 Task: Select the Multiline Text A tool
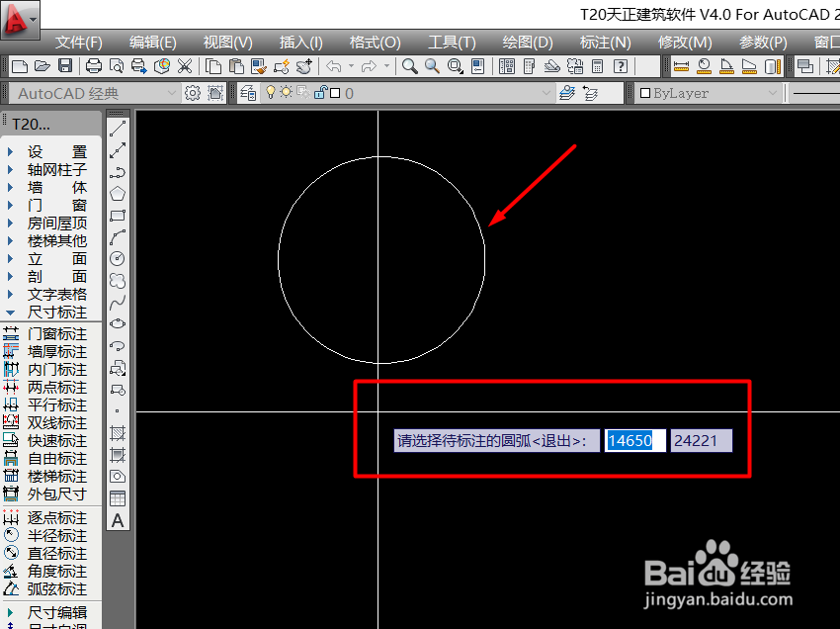tap(118, 520)
